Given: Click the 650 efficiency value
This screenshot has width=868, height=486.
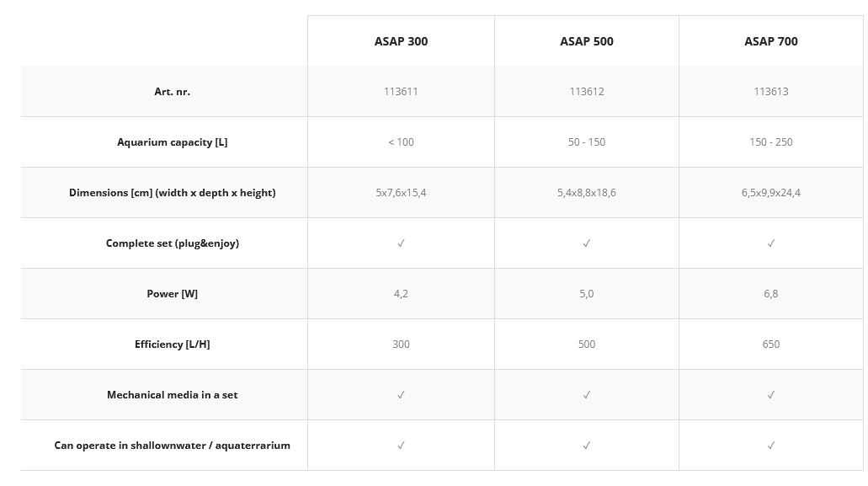Looking at the screenshot, I should tap(771, 344).
